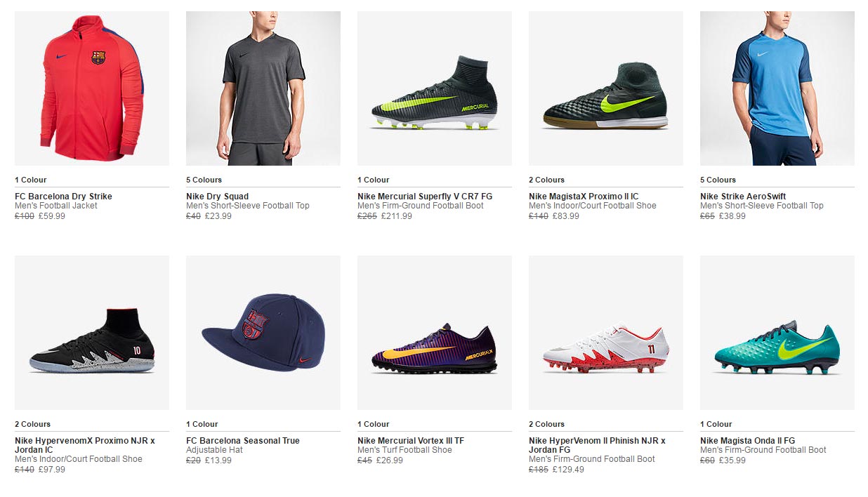This screenshot has width=868, height=497.
Task: Open the Nike MagistaX Proximo II IC listing
Action: click(x=592, y=196)
